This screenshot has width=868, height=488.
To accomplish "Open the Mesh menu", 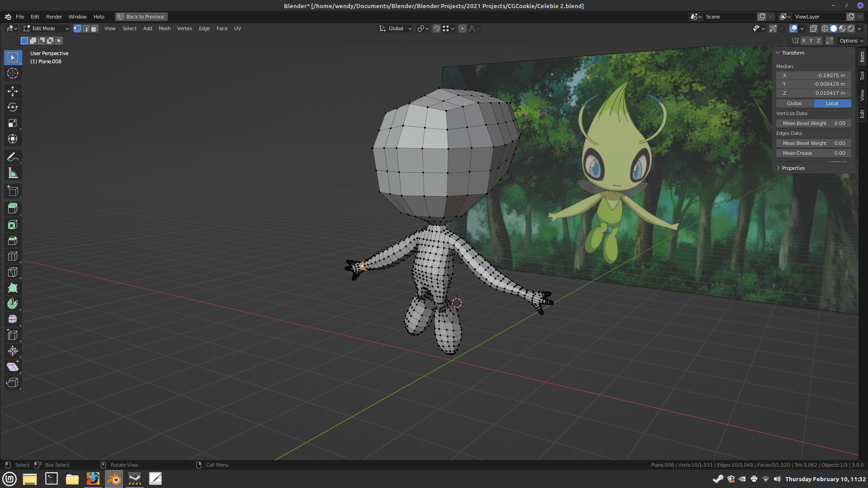I will click(x=165, y=28).
